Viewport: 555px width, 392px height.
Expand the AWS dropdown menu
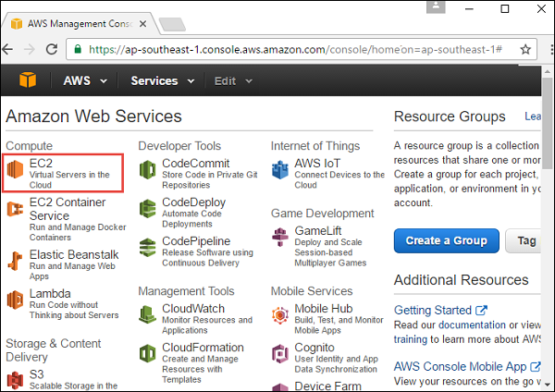pyautogui.click(x=85, y=80)
